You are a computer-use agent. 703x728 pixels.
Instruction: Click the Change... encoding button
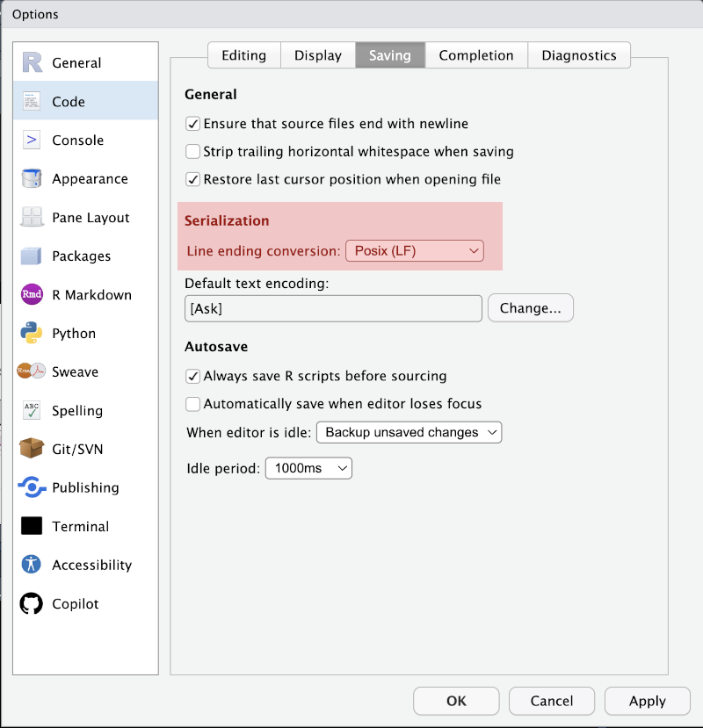point(530,308)
